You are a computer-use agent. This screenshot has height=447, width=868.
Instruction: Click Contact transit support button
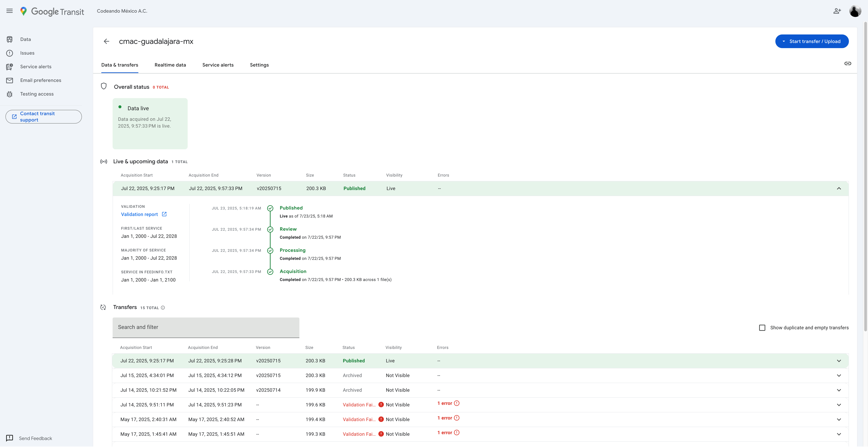[44, 117]
